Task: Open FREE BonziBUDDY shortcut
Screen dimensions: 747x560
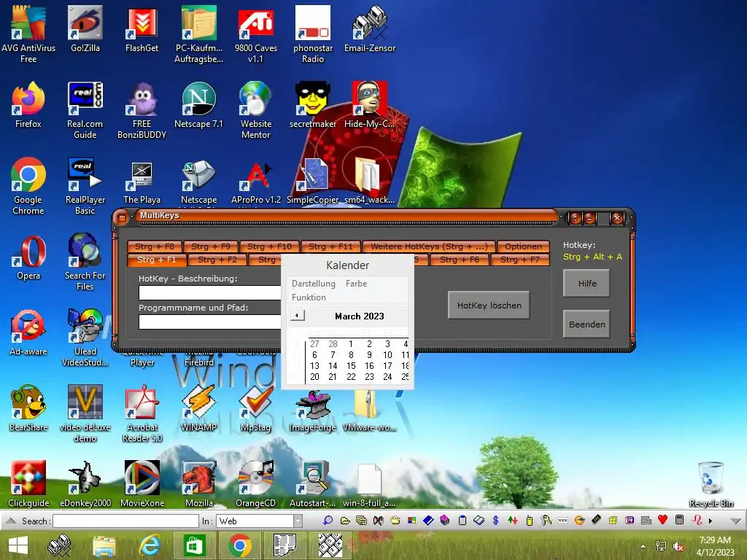Action: click(142, 109)
